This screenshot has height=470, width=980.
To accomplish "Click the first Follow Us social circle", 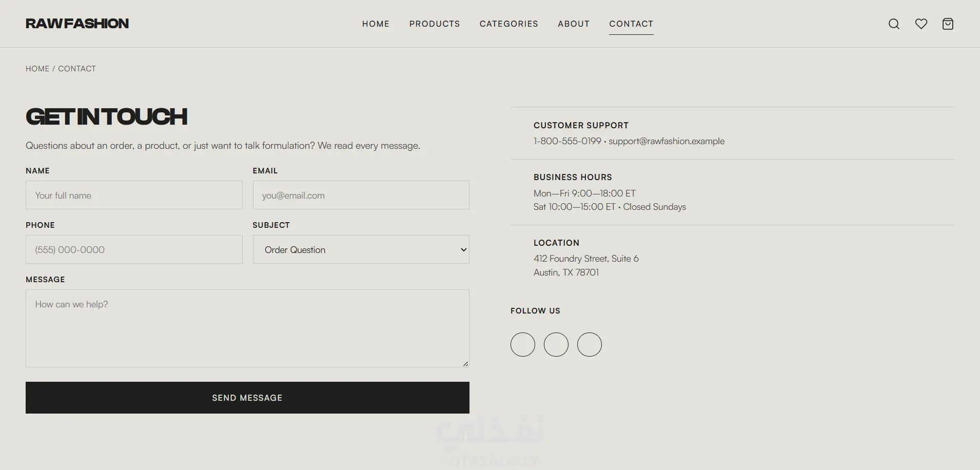I will pos(523,344).
